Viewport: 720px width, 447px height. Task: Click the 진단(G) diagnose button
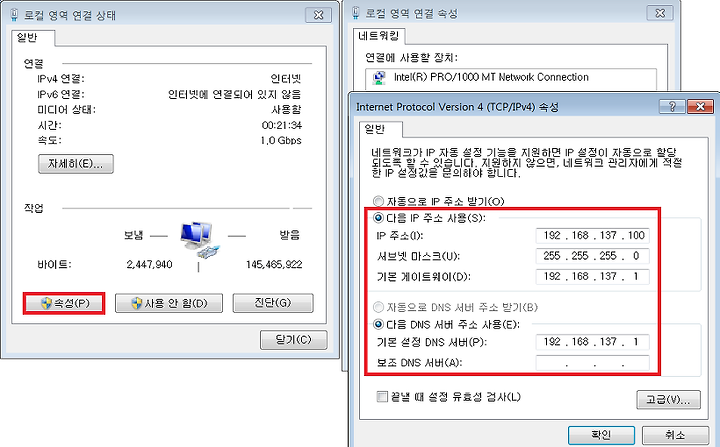click(x=273, y=303)
